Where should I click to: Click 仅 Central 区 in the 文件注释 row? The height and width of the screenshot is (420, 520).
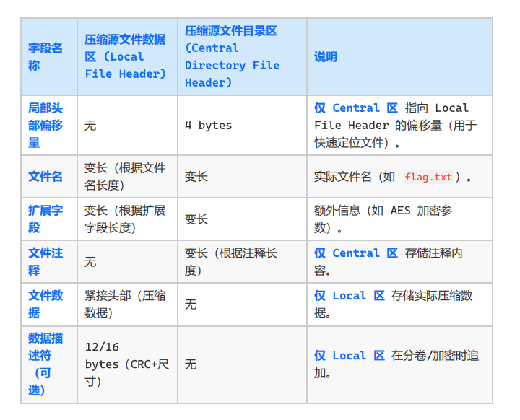356,253
